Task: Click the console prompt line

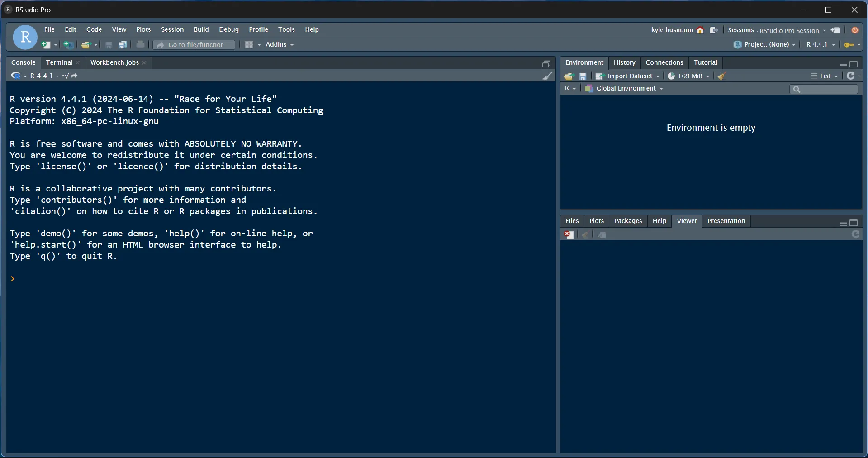Action: click(x=280, y=279)
